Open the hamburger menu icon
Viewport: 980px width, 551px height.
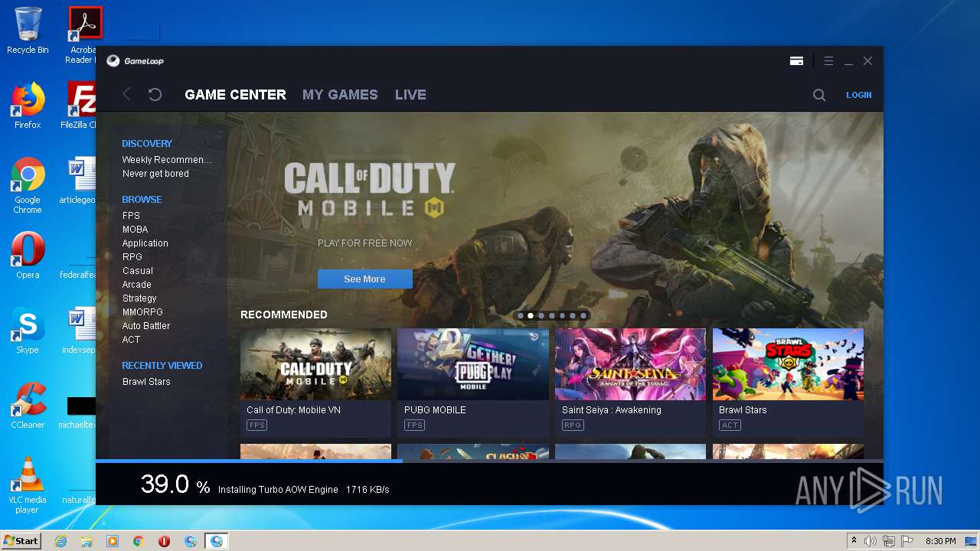(x=828, y=60)
